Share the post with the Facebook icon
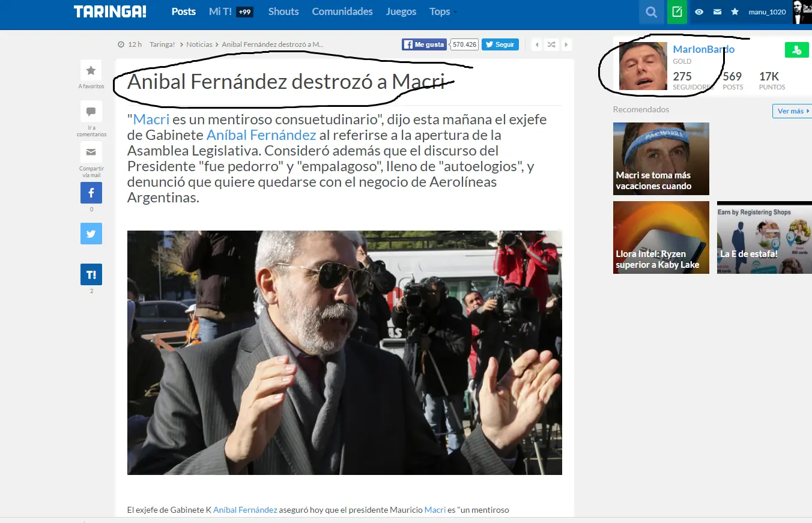Screen dimensions: 812x523 [91, 192]
